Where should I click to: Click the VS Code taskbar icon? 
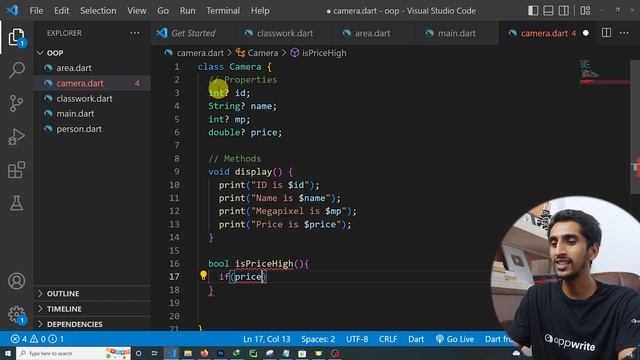(x=171, y=353)
